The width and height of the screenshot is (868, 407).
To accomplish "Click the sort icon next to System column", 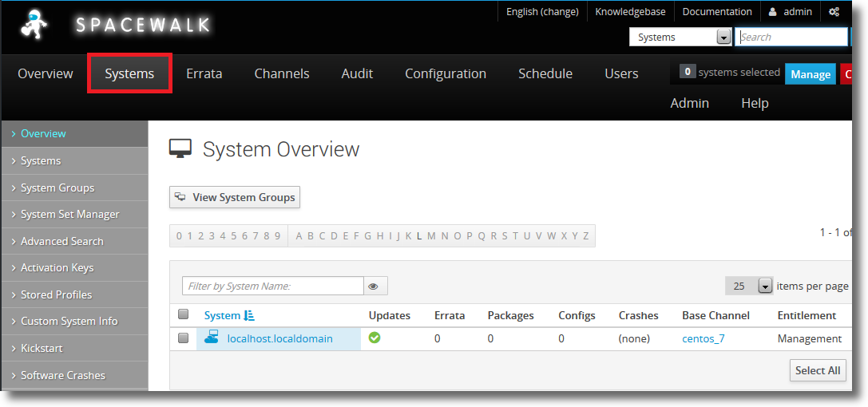I will [x=249, y=316].
